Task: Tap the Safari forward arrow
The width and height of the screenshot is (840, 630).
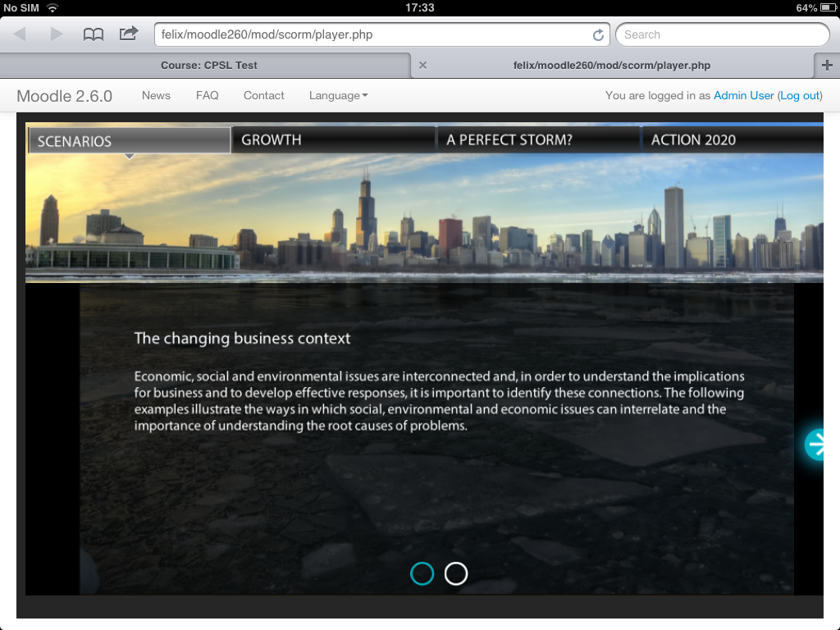Action: [x=57, y=34]
